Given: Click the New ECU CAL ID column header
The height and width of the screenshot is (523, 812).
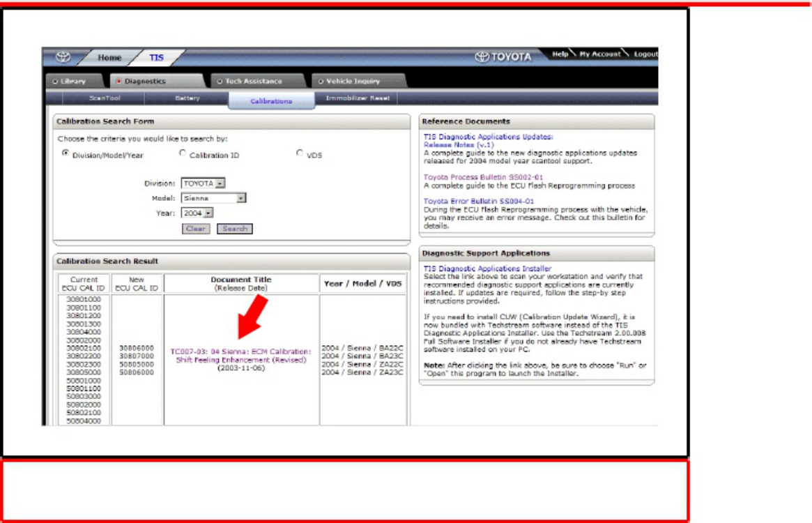Looking at the screenshot, I should (x=137, y=284).
